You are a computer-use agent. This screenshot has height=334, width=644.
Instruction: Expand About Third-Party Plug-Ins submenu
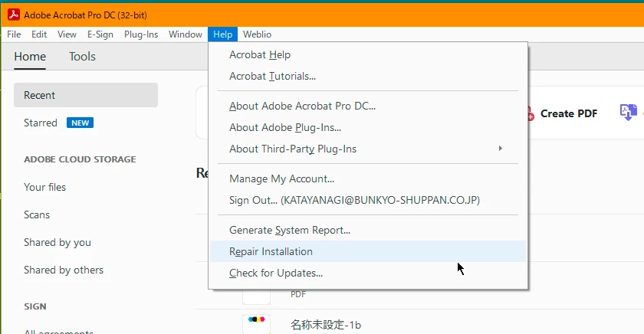[x=368, y=149]
